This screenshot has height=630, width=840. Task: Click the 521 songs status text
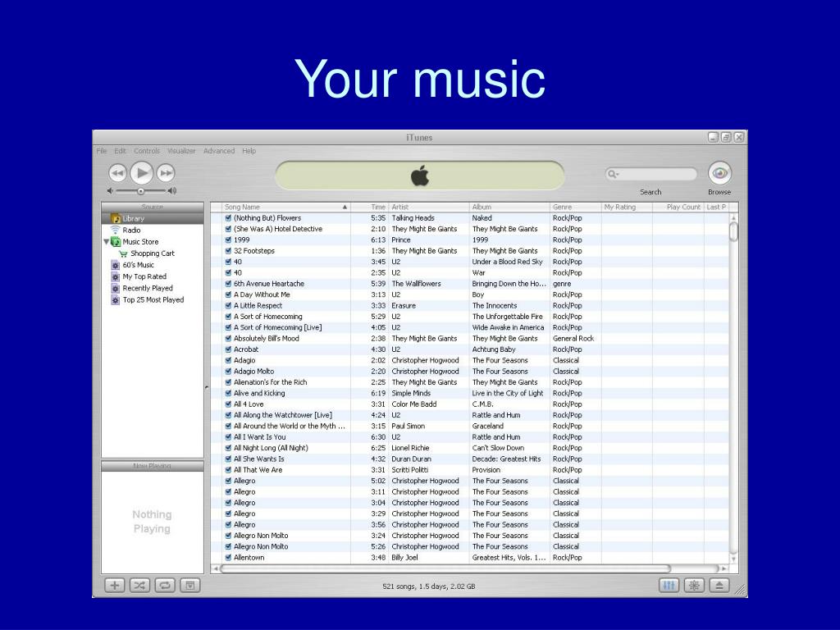tap(428, 586)
